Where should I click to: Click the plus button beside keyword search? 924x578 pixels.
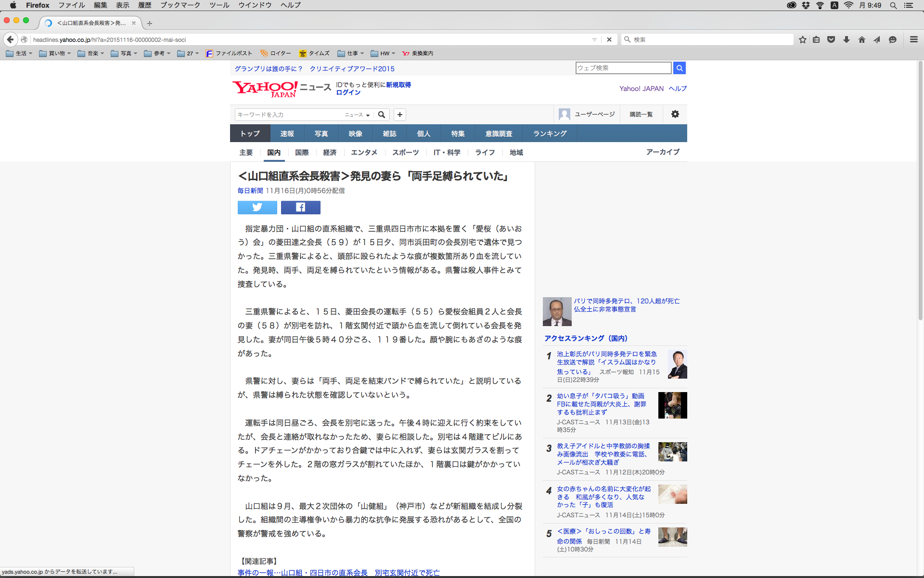click(399, 115)
